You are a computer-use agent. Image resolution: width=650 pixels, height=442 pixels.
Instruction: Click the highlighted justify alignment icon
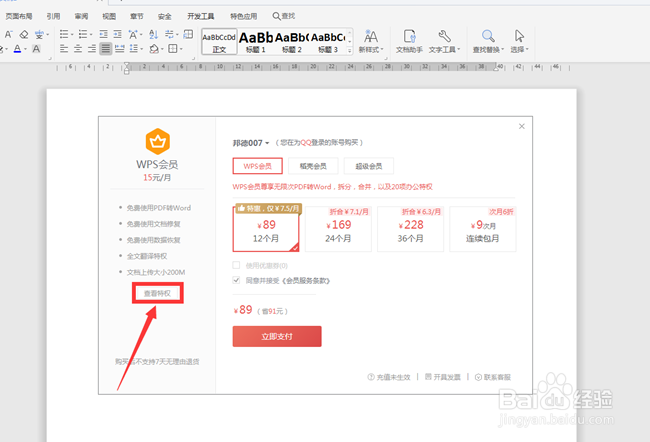click(106, 49)
